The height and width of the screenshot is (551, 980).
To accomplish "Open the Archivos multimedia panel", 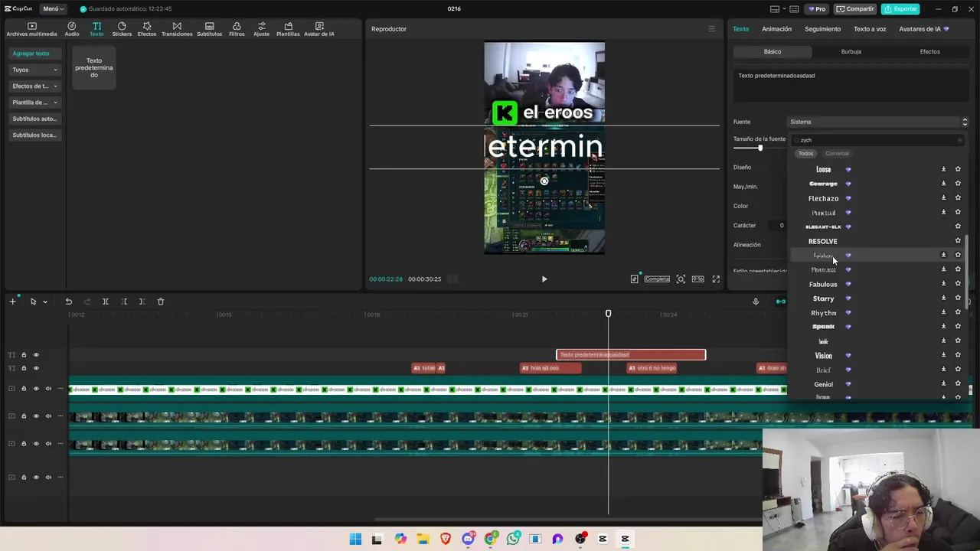I will (31, 29).
